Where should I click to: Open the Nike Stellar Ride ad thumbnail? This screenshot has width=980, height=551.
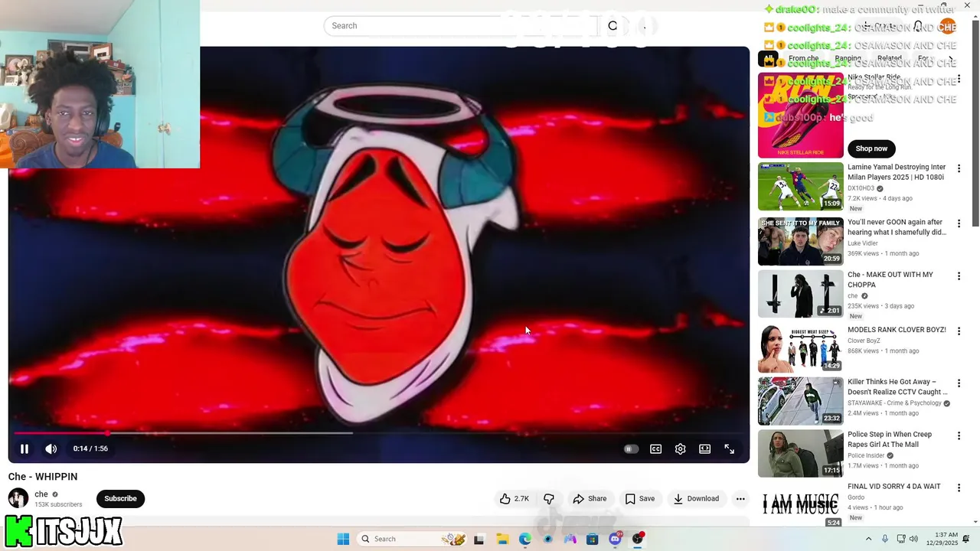800,115
